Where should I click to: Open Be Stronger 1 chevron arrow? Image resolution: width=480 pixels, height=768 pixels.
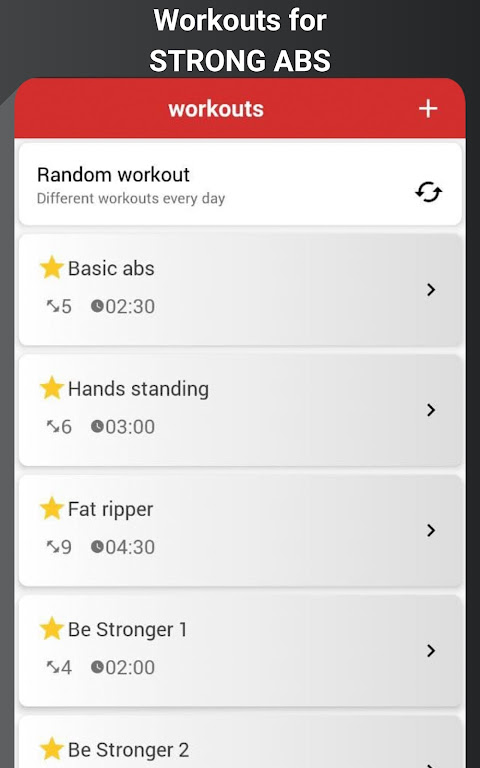431,651
